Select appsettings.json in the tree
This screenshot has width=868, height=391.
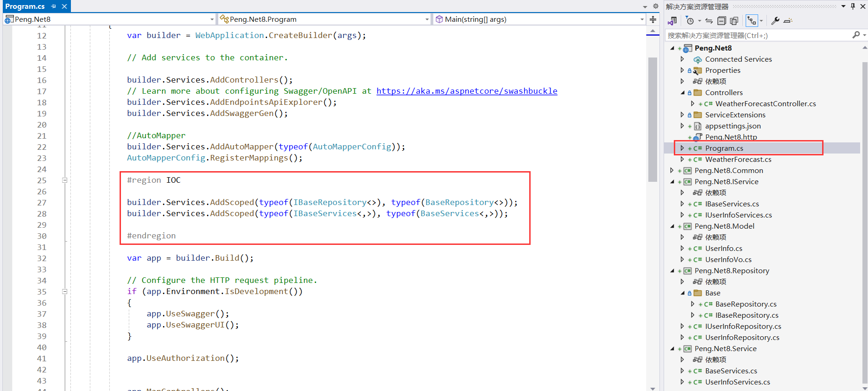point(733,126)
